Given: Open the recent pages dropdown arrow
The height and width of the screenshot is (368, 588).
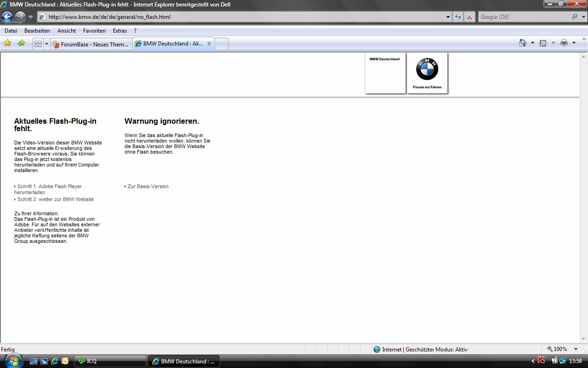Looking at the screenshot, I should coord(31,17).
